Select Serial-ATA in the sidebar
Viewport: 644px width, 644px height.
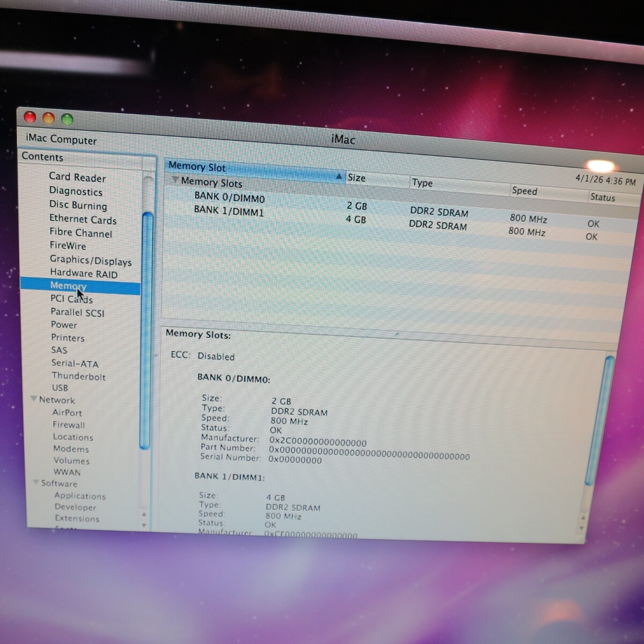pos(75,363)
